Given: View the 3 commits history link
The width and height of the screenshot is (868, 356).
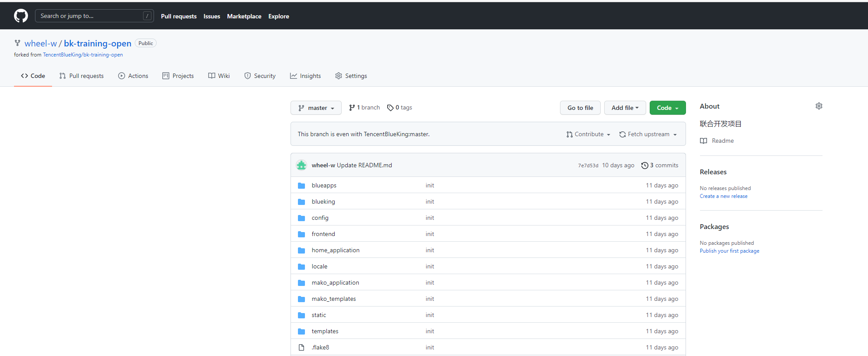Looking at the screenshot, I should [660, 165].
